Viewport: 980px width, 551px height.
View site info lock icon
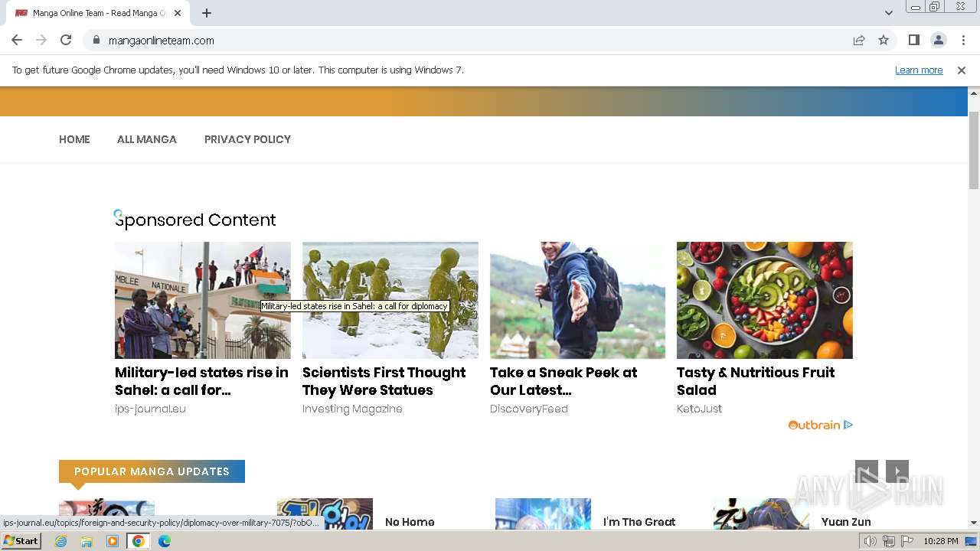[96, 40]
